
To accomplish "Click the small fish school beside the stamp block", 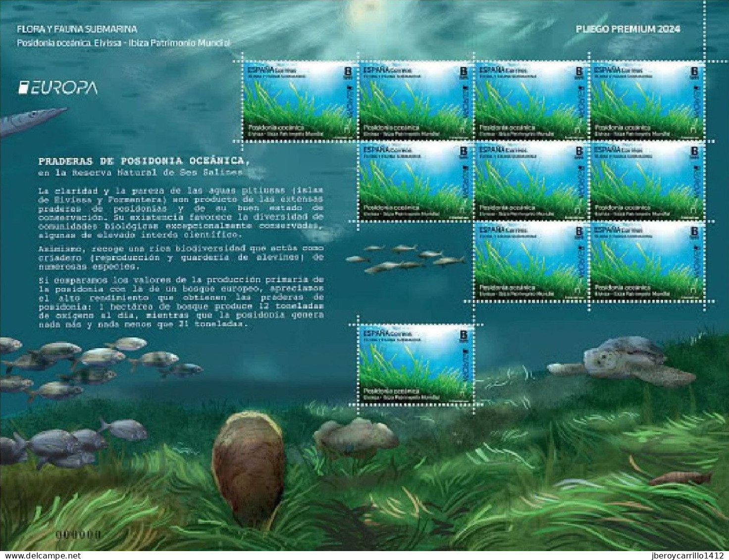I will click(405, 259).
